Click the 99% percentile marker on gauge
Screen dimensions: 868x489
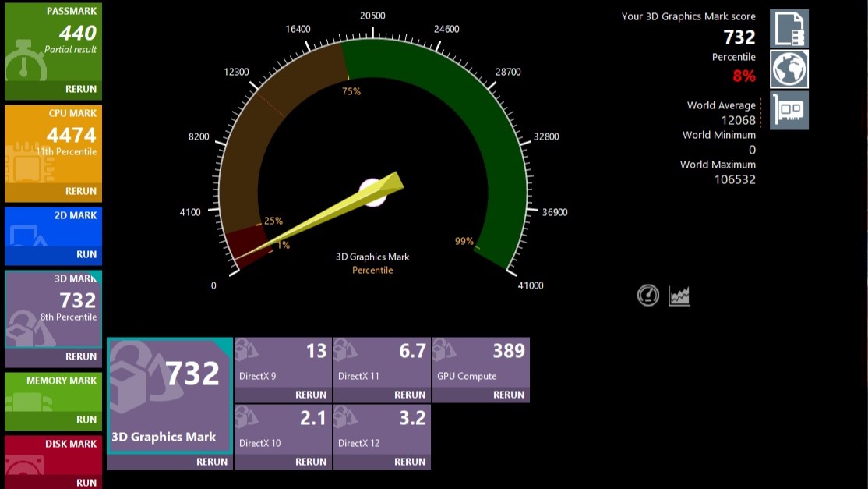click(x=464, y=242)
